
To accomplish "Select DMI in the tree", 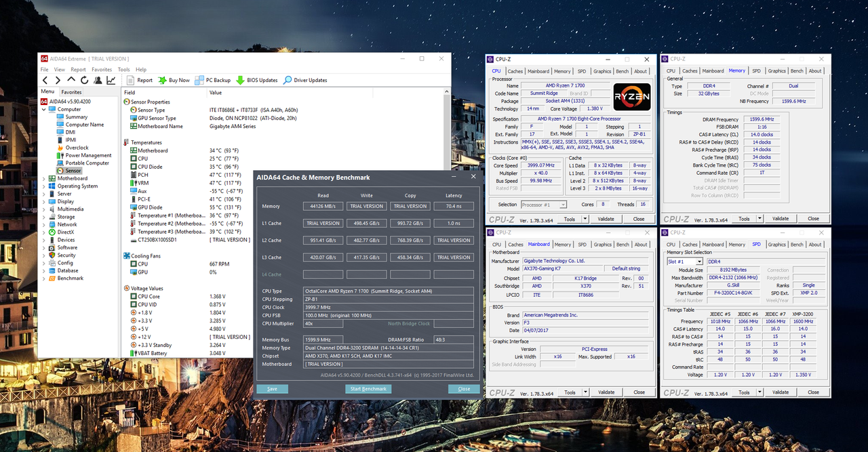I will 70,132.
